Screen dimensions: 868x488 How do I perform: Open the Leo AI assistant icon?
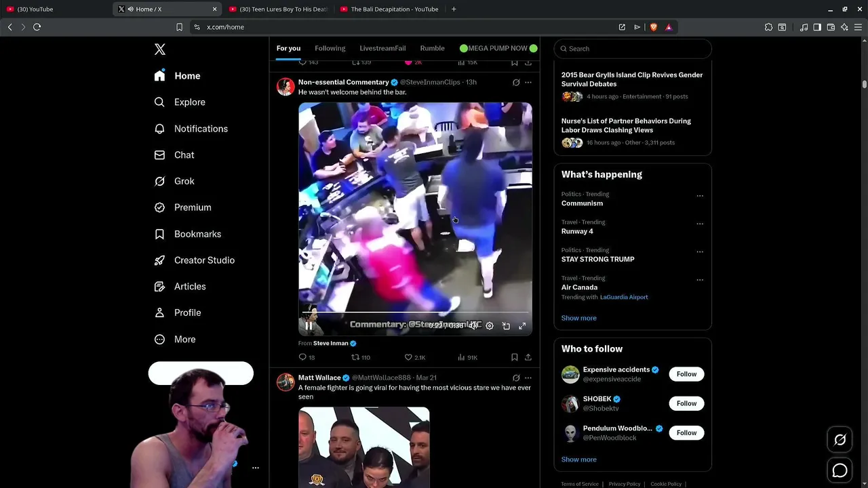[844, 27]
